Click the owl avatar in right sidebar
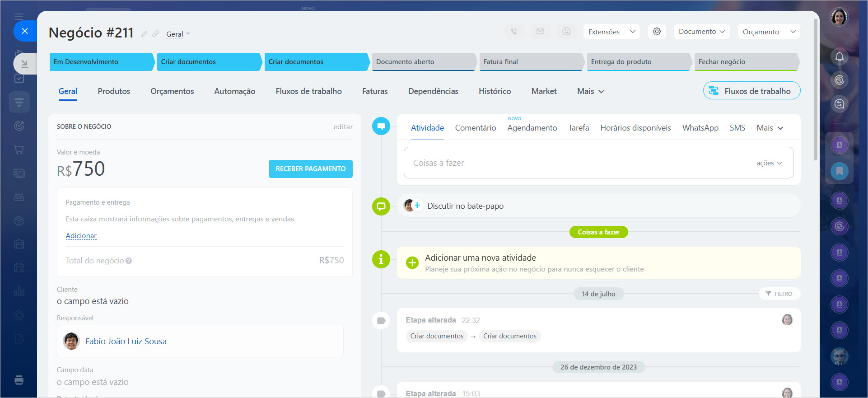The width and height of the screenshot is (868, 398). (x=839, y=356)
